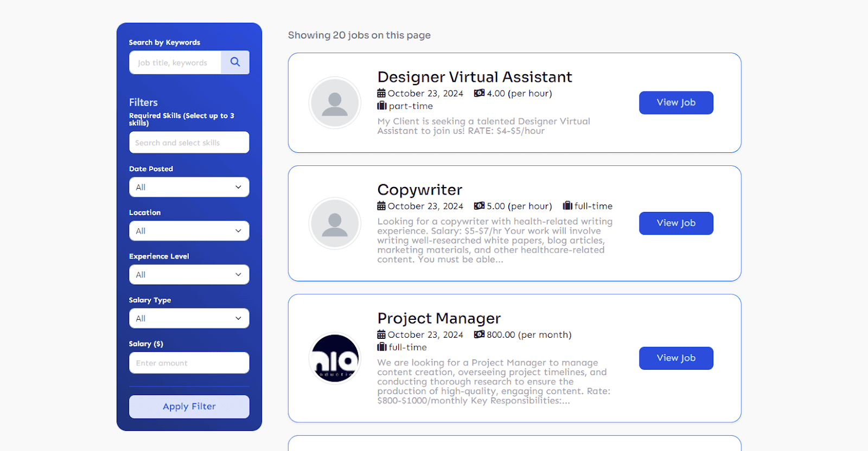
Task: Open the Experience Level dropdown
Action: click(189, 275)
